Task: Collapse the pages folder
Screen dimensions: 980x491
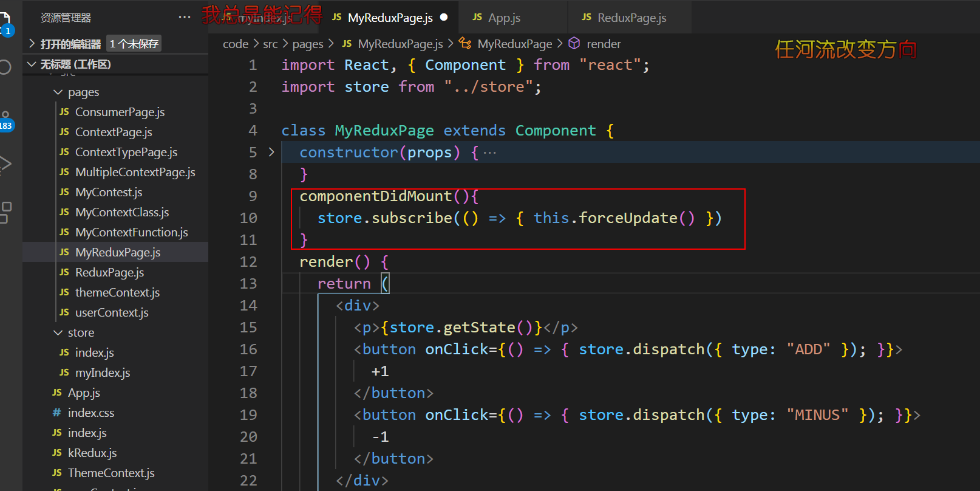Action: (58, 92)
